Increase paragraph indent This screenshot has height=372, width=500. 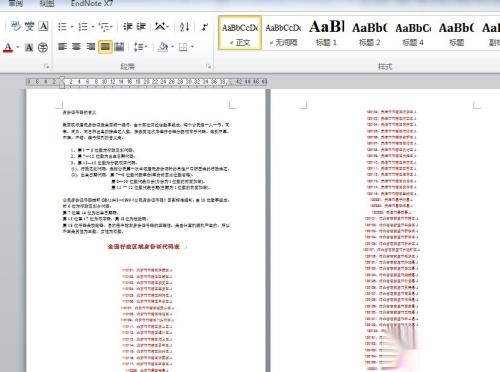point(141,27)
